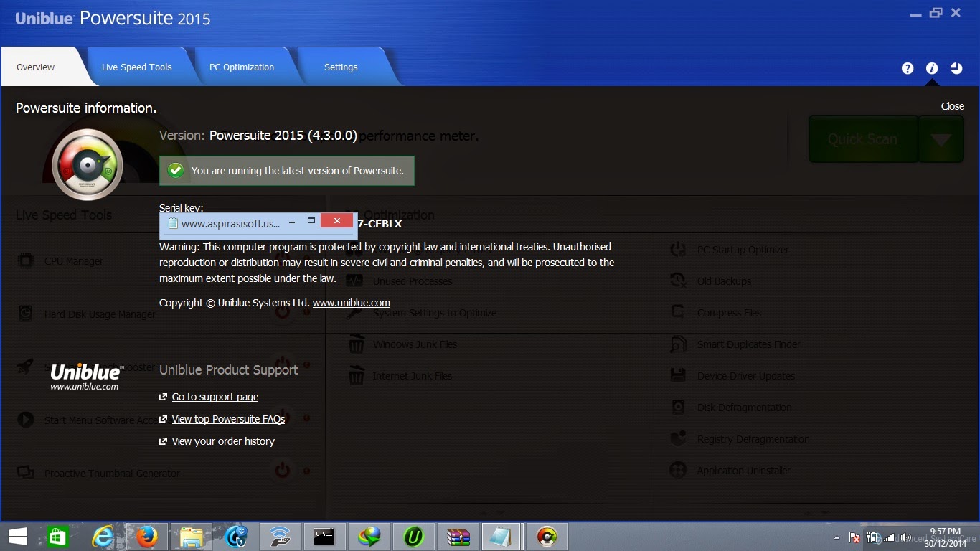Viewport: 980px width, 551px height.
Task: Click the Proactive Thumbnail Generator icon
Action: (26, 473)
